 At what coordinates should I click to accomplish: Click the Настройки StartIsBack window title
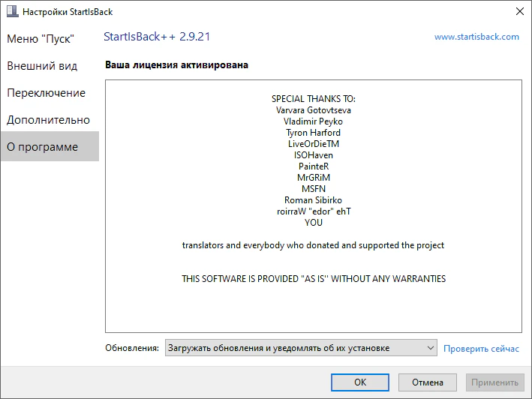click(x=68, y=12)
